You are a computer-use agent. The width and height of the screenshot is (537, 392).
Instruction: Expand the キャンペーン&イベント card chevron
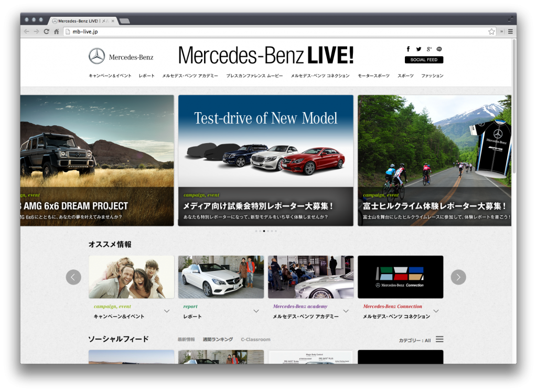click(167, 311)
